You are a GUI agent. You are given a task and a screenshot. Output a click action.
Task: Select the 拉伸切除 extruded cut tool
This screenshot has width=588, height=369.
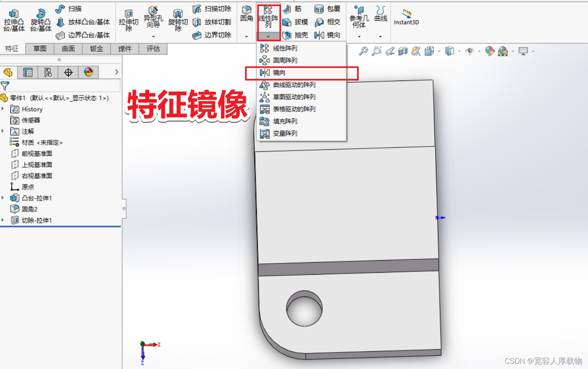tap(129, 20)
